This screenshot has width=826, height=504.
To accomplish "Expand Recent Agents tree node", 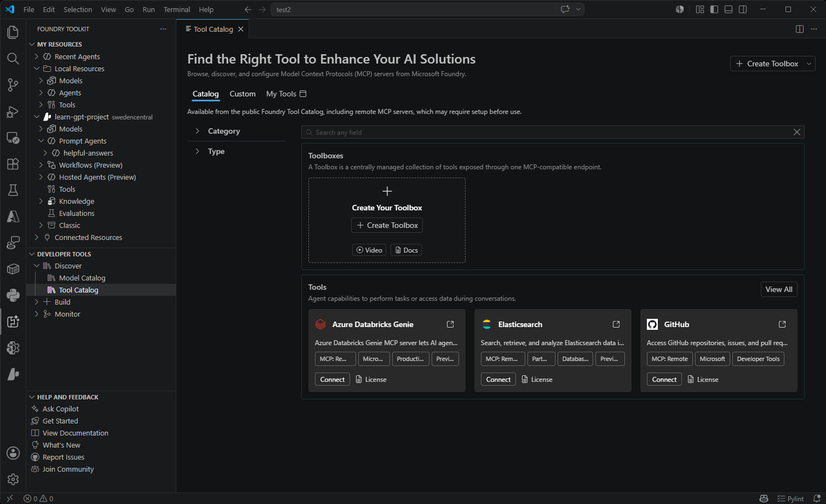I will coord(37,56).
